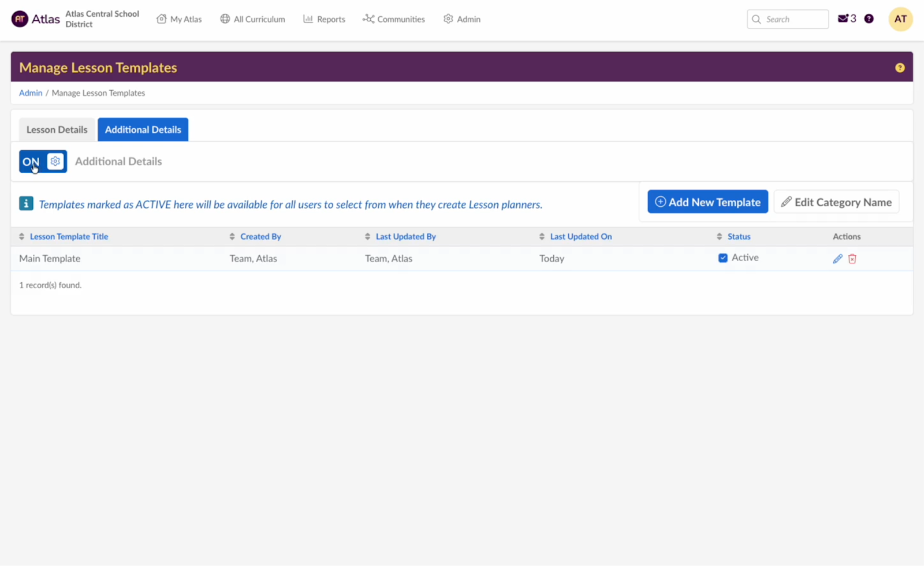Image resolution: width=924 pixels, height=566 pixels.
Task: Follow the Admin breadcrumb link
Action: (31, 93)
